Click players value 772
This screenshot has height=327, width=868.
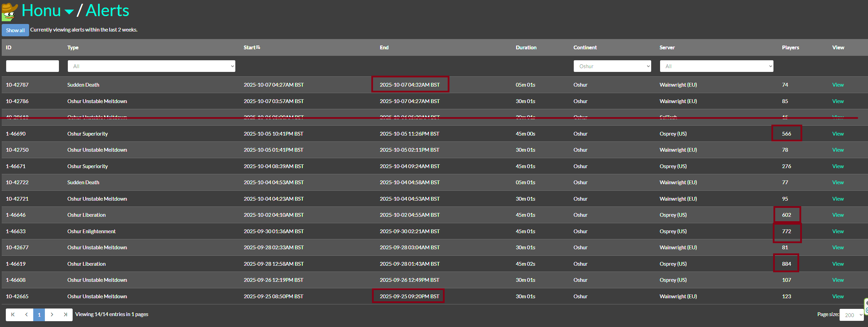(x=786, y=231)
